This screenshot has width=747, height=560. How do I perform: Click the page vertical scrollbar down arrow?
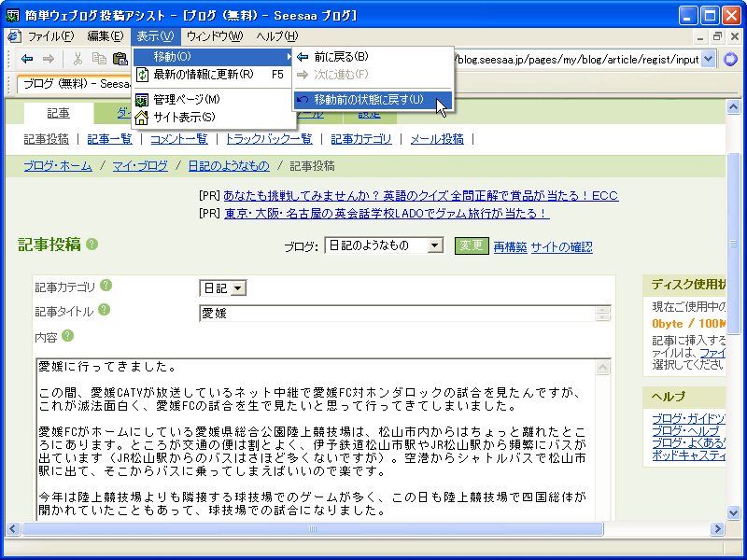[x=733, y=512]
